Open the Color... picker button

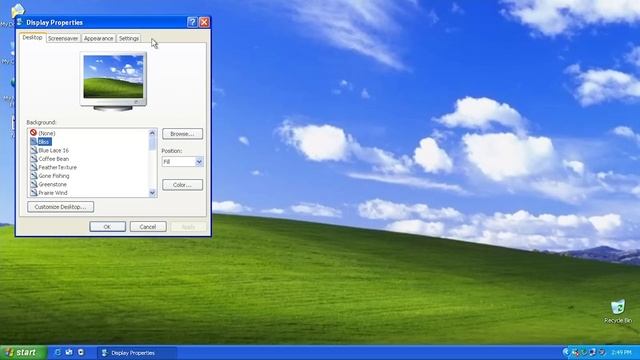coord(182,185)
